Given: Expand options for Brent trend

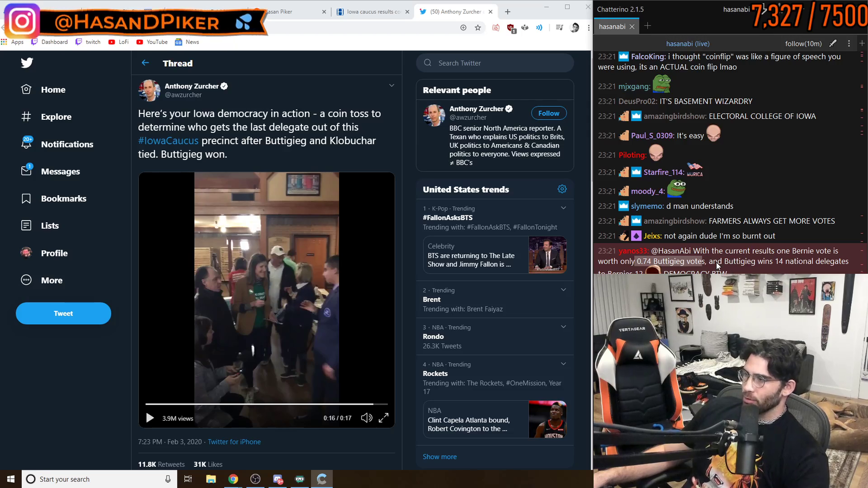Looking at the screenshot, I should [x=563, y=290].
